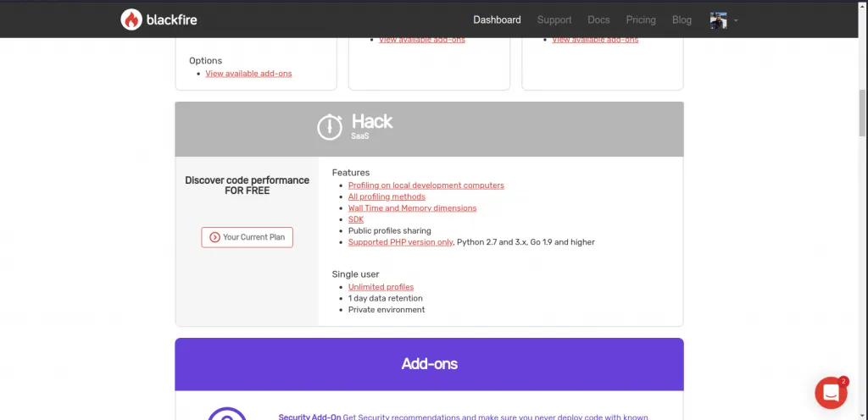Open the red chat widget icon
This screenshot has width=868, height=420.
coord(831,393)
